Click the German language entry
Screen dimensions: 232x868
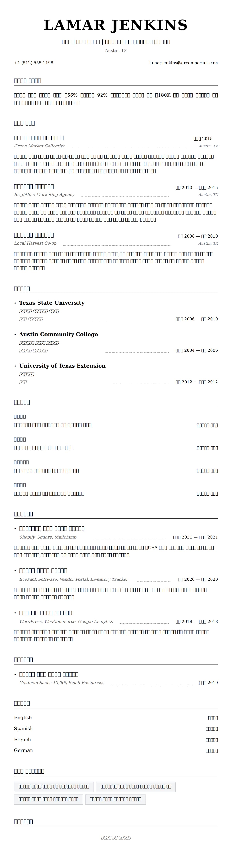coord(24,750)
